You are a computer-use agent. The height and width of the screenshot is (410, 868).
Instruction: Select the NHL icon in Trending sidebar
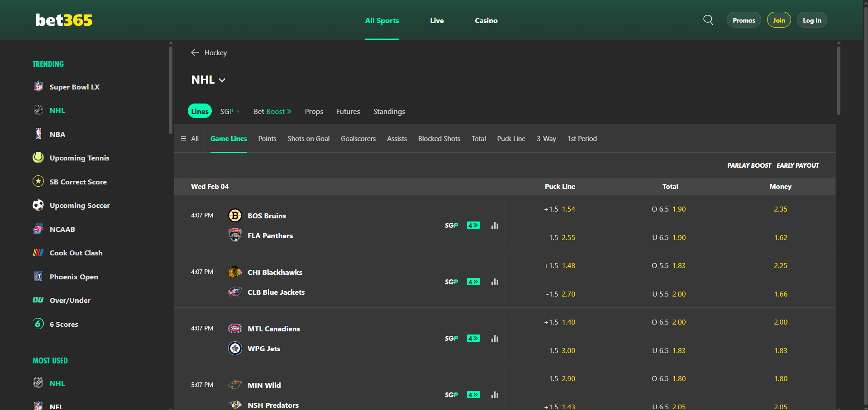[38, 110]
